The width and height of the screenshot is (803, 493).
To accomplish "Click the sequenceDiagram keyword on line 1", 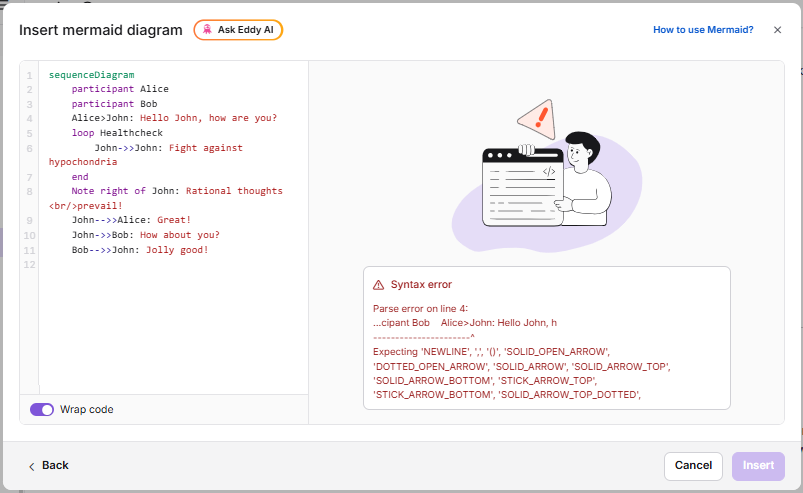I will (92, 75).
